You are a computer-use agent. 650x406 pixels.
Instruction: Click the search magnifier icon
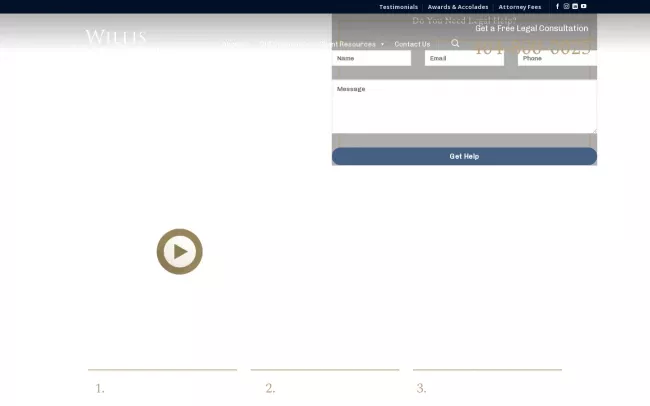click(455, 43)
